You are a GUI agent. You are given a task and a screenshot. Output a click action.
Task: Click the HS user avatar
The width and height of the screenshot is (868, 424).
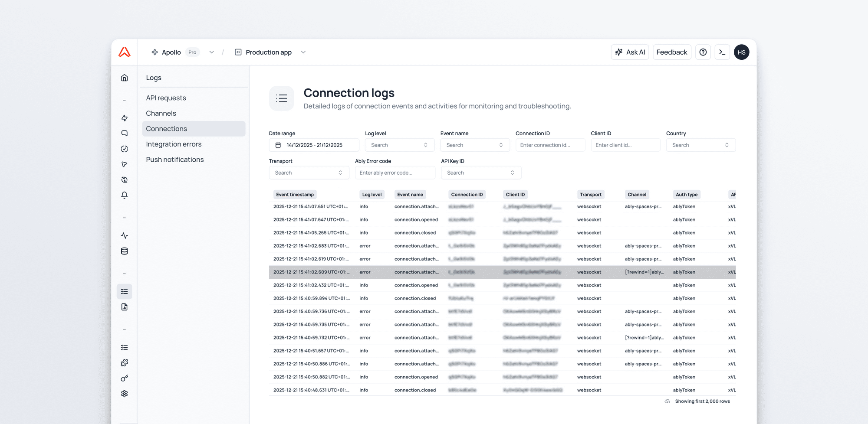coord(741,52)
